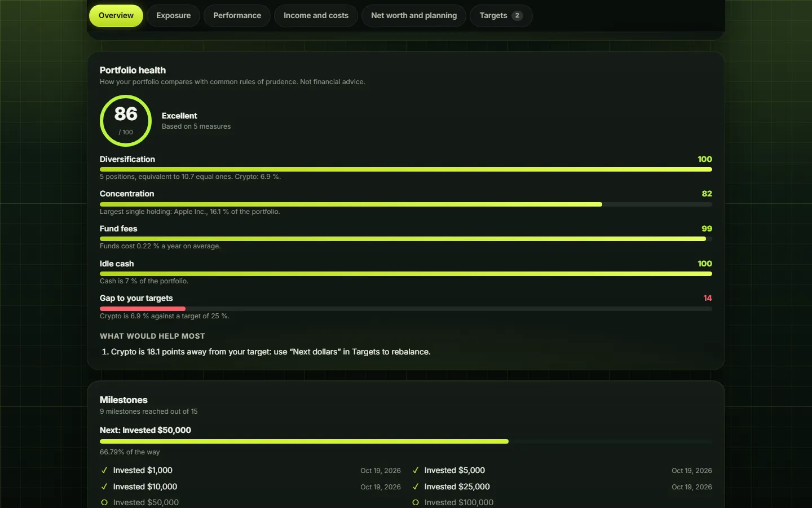Click the red Gap to your targets bar
This screenshot has height=508, width=812.
[x=143, y=309]
